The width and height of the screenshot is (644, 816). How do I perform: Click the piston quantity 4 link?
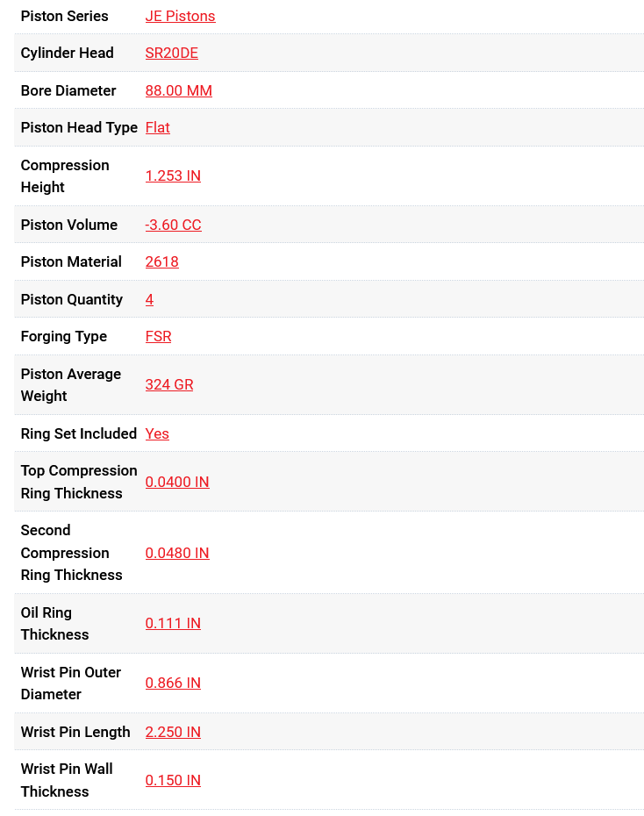pos(149,299)
